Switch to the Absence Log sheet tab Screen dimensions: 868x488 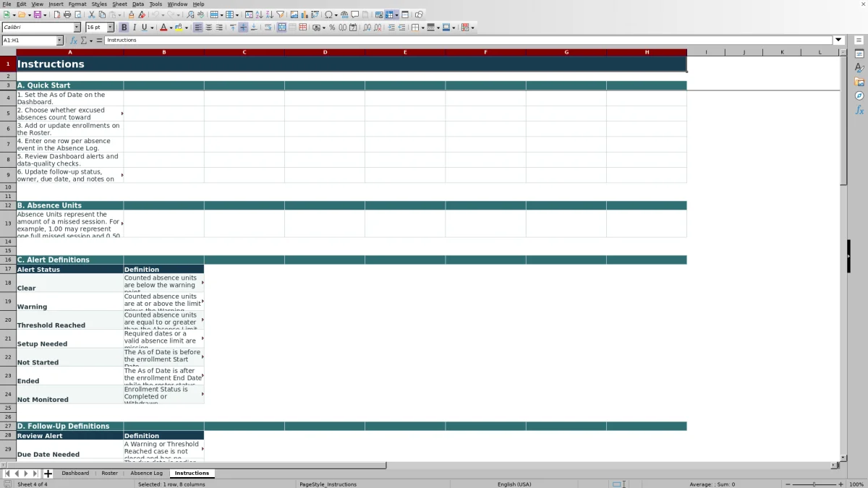(x=147, y=474)
